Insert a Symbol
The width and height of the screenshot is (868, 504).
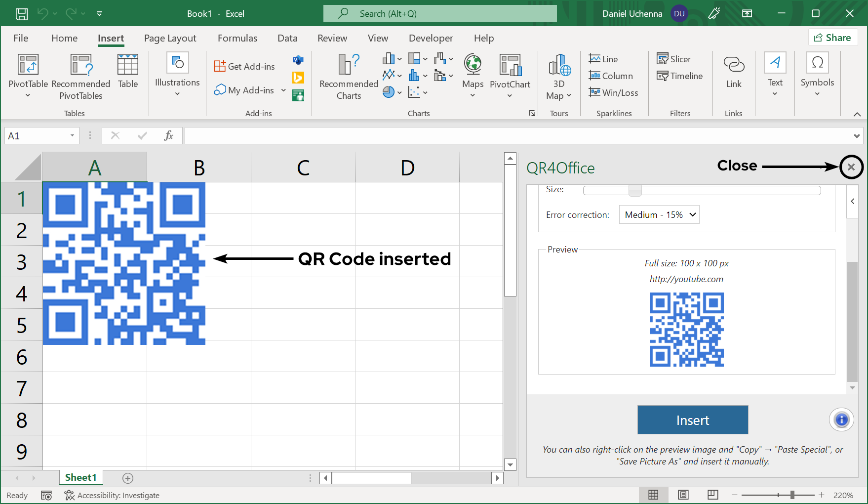pyautogui.click(x=817, y=74)
